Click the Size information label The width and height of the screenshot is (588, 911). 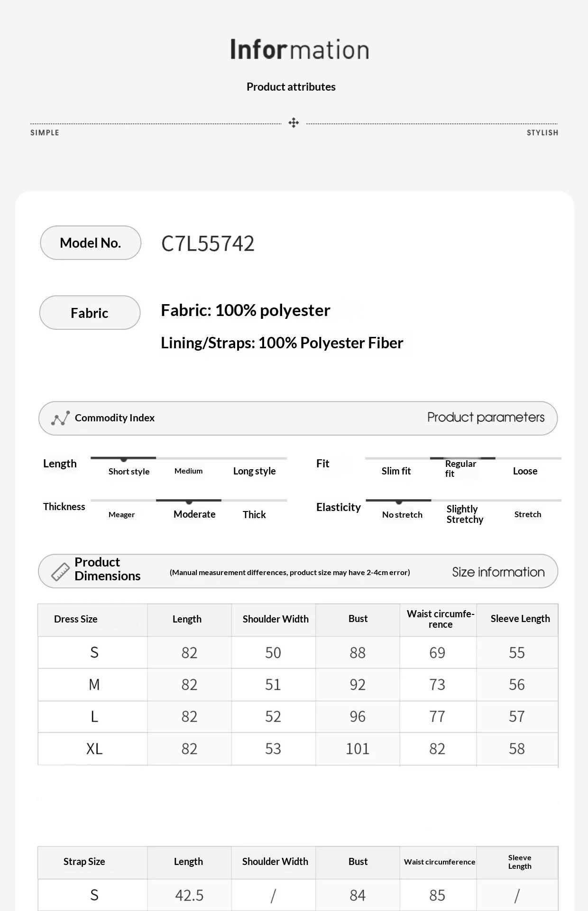click(498, 572)
